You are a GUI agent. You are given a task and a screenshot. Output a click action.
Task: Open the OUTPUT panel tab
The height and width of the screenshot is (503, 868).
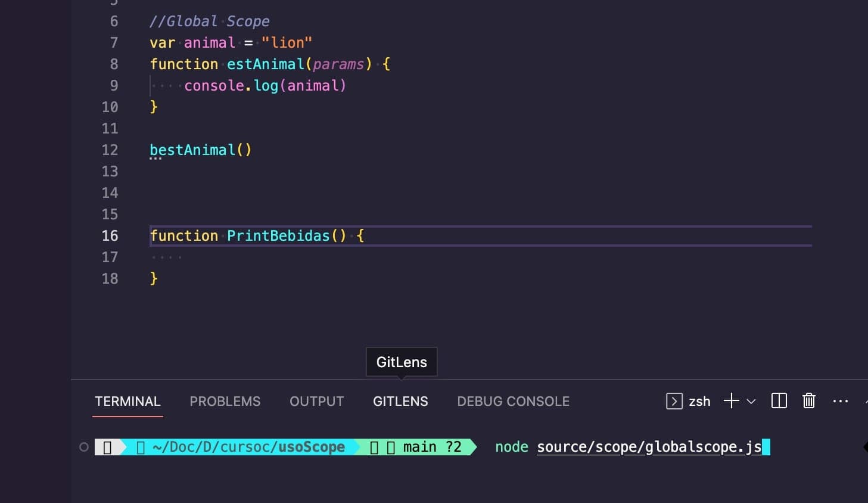coord(316,401)
